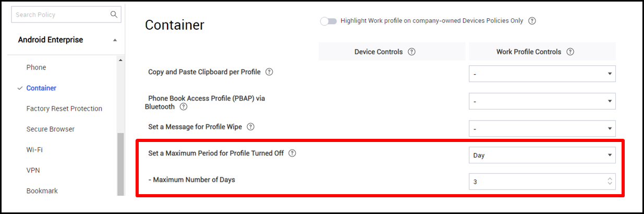
Task: Open help for Phone Book Access Profile via Bluetooth
Action: [x=184, y=106]
